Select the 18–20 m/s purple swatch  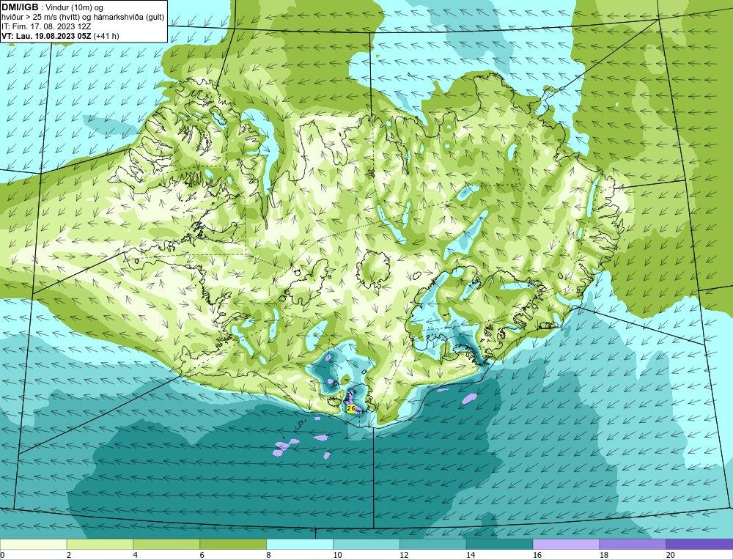(633, 545)
